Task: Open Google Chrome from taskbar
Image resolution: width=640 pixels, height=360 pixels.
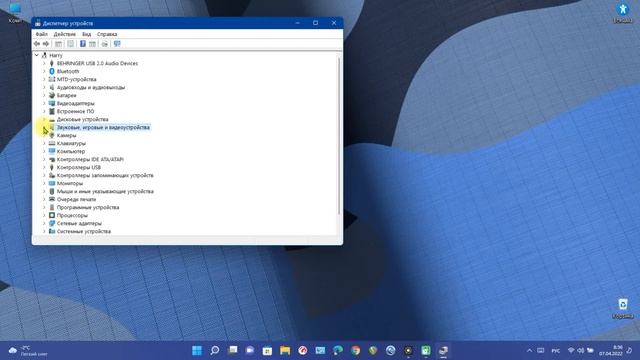Action: tap(356, 350)
